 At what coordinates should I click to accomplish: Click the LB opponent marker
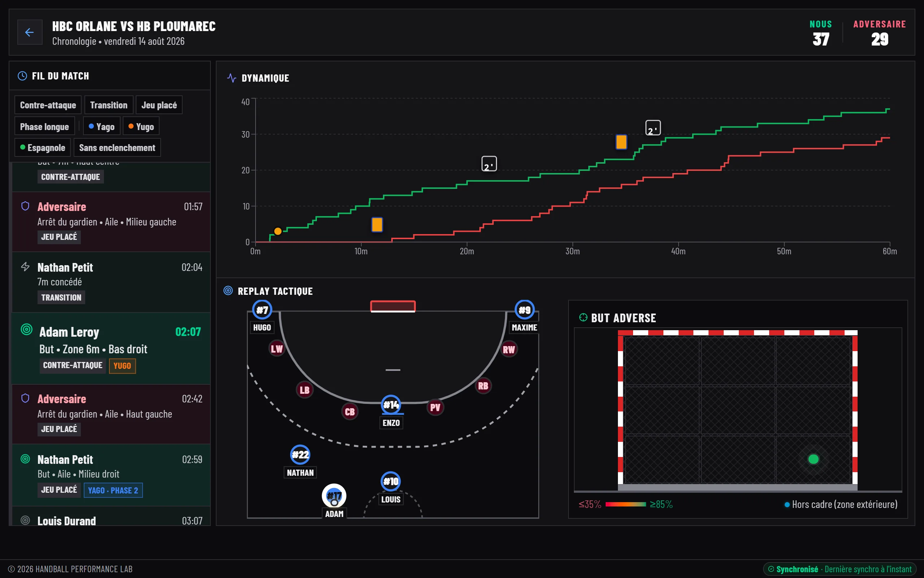click(304, 390)
